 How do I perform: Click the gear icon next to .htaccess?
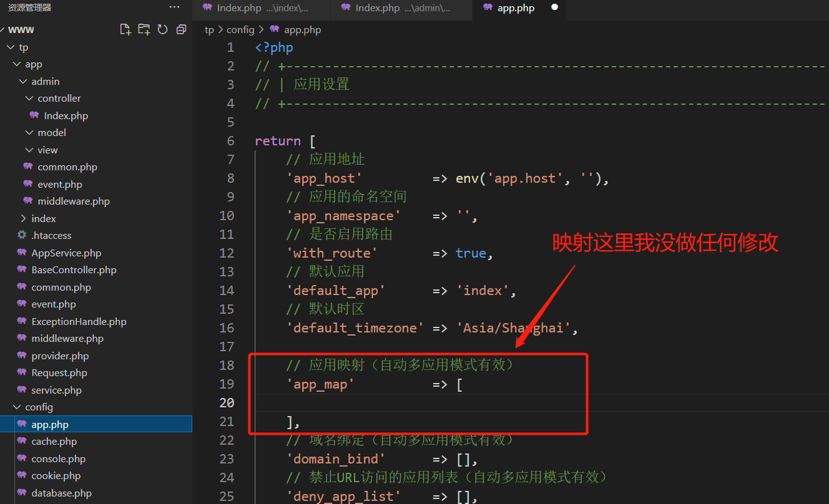[x=22, y=235]
